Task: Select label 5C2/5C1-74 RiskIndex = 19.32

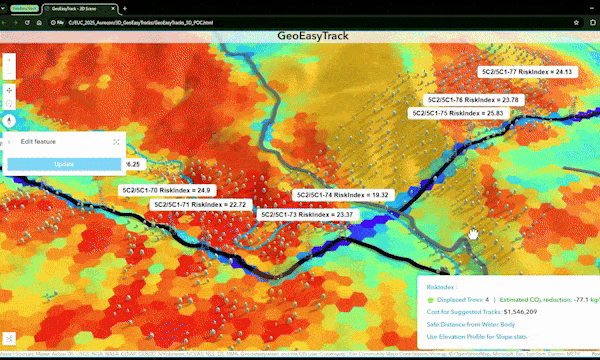Action: point(343,195)
